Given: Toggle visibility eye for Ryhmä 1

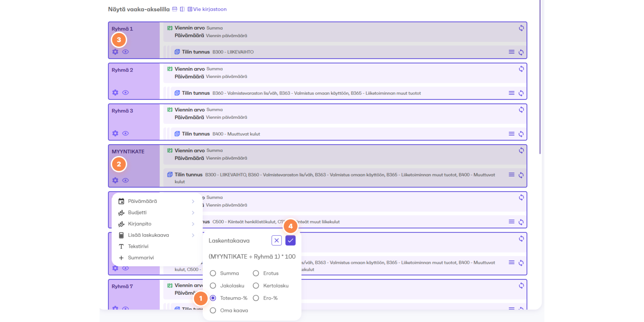Looking at the screenshot, I should 126,52.
